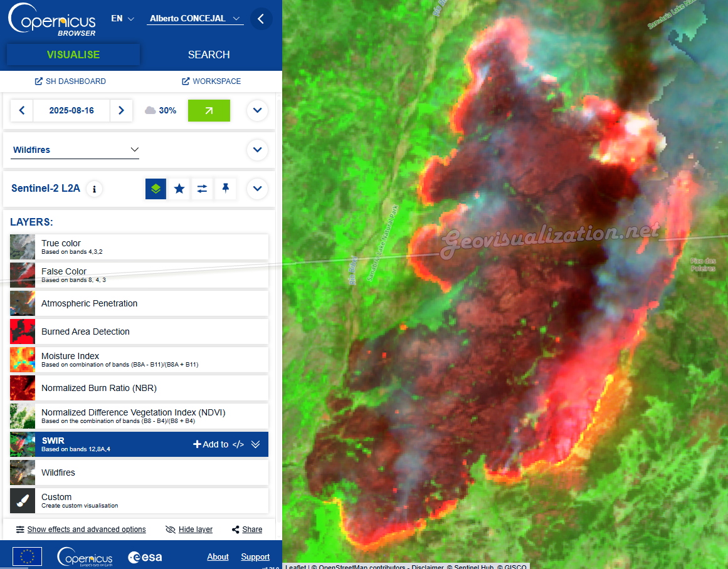Expand the date section chevron

(x=257, y=110)
